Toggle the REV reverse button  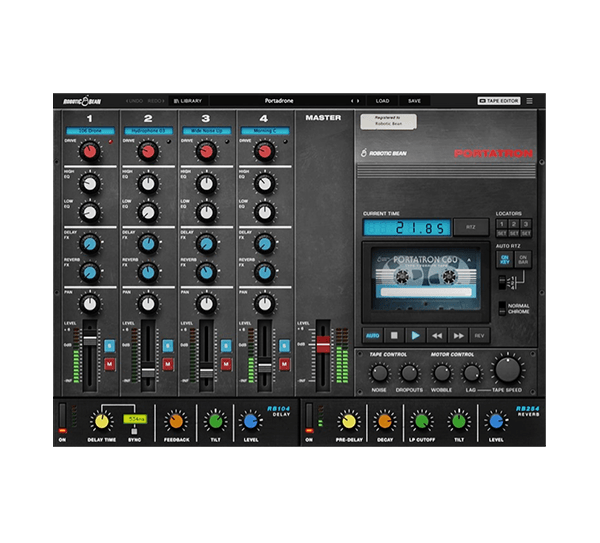click(x=479, y=336)
